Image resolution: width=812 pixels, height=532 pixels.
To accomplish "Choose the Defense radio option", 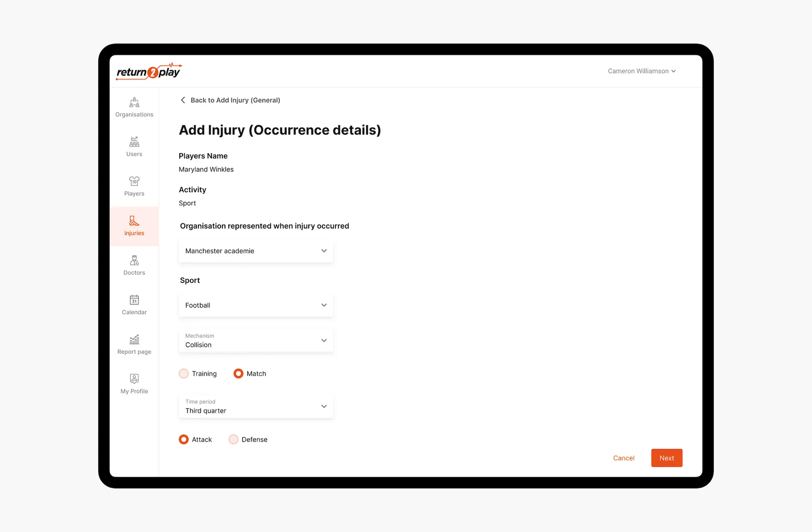I will click(233, 440).
